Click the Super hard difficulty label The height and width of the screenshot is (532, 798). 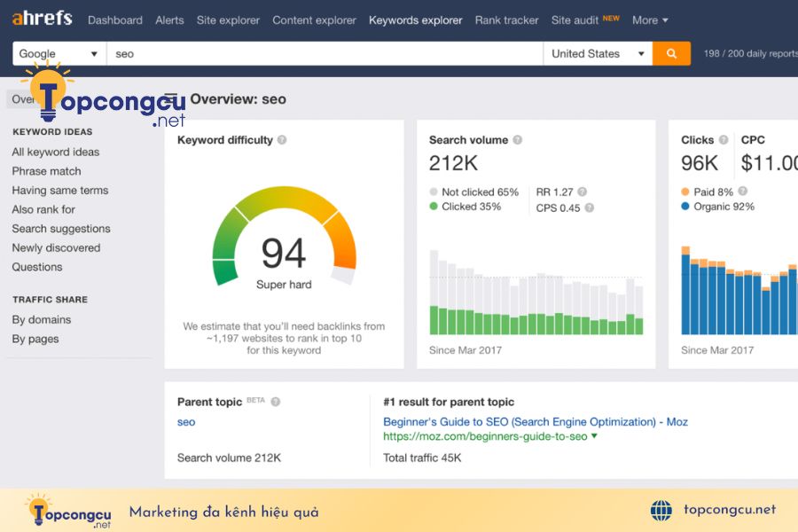[x=284, y=285]
